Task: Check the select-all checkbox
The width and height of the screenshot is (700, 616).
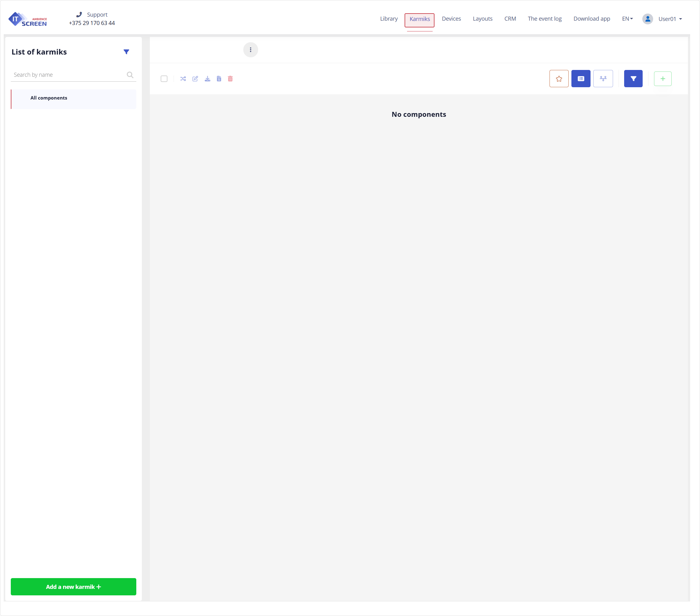Action: (x=164, y=79)
